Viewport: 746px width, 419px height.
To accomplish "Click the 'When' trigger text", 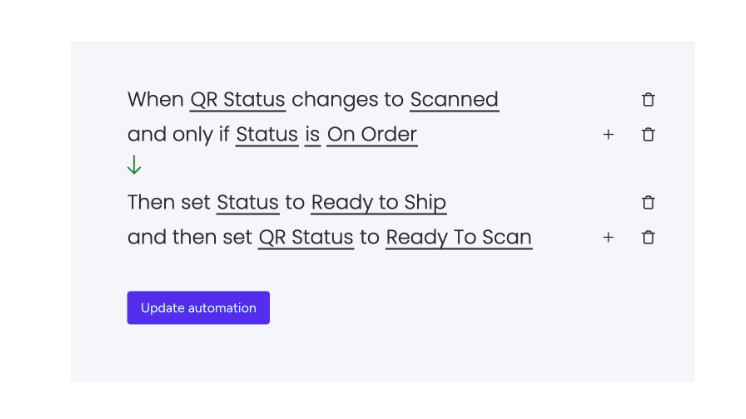I will (156, 100).
